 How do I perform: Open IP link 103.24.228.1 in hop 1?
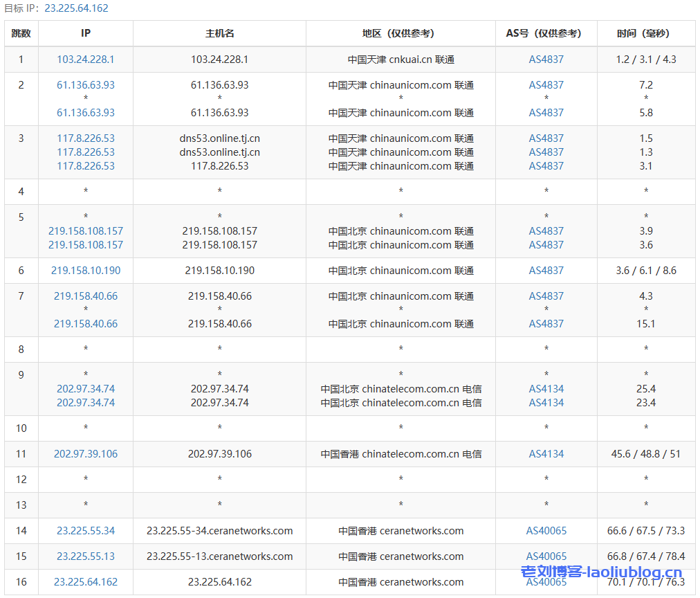click(86, 60)
